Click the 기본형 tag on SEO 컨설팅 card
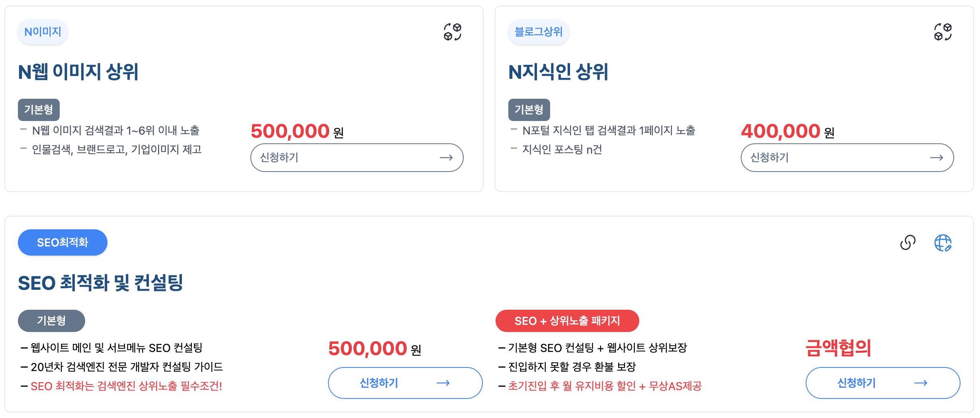This screenshot has height=418, width=980. pos(51,320)
